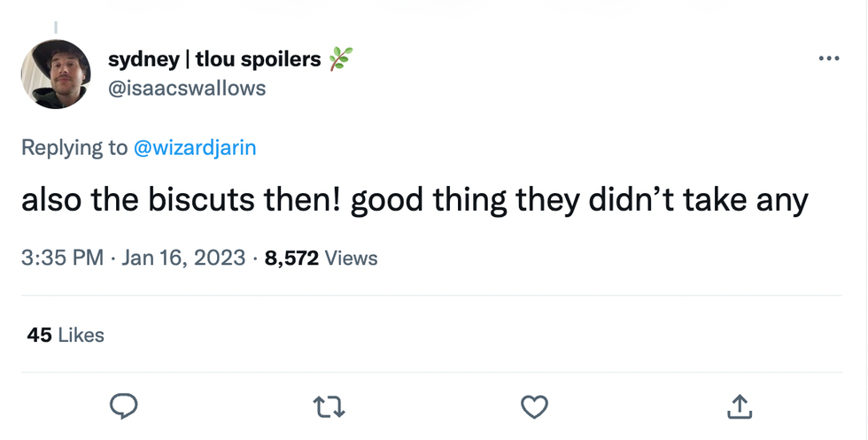Click the tweet text about biscuts
This screenshot has width=868, height=440.
(415, 201)
